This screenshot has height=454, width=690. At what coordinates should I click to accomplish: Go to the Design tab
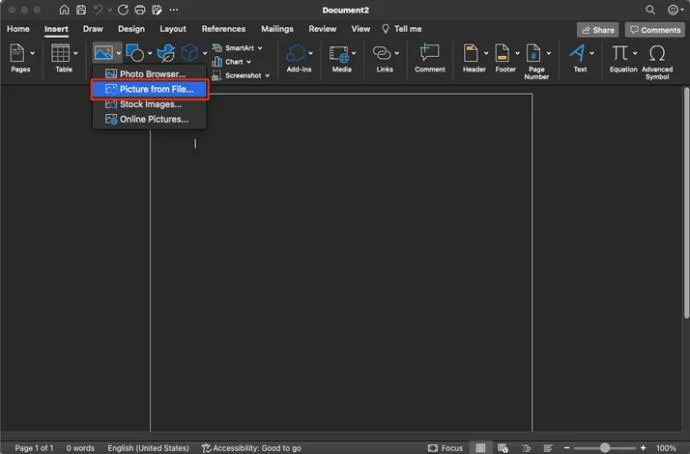point(131,29)
